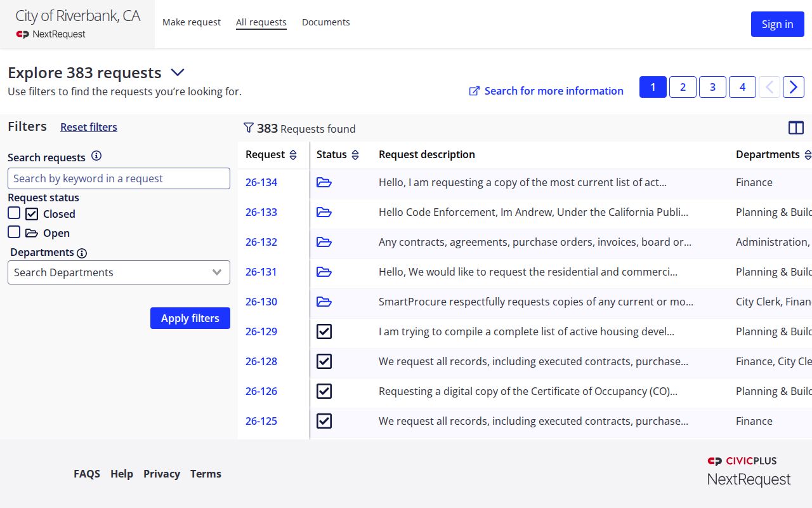Viewport: 812px width, 508px height.
Task: Click the CivicPlus NextRequest logo in the header
Action: [51, 34]
